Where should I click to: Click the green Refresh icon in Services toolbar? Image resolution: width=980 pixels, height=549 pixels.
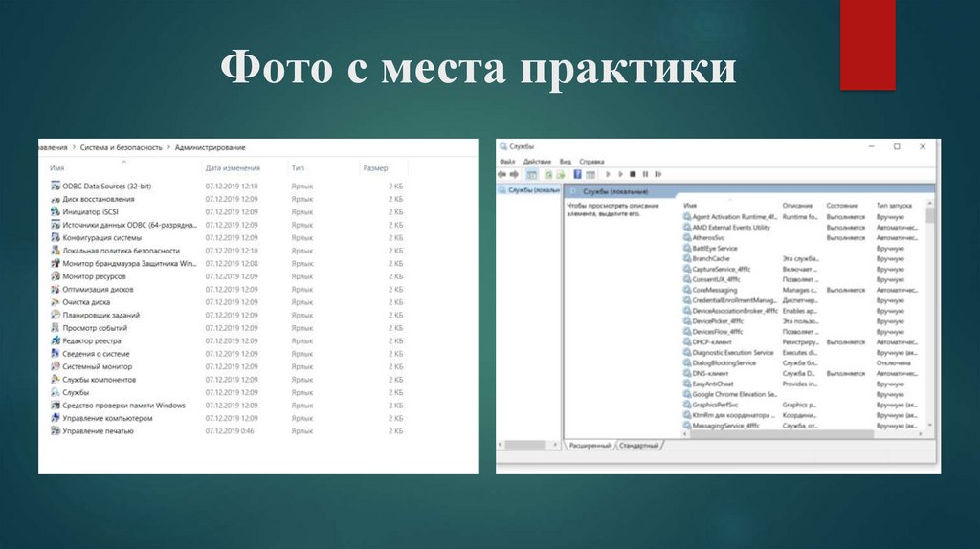click(548, 174)
